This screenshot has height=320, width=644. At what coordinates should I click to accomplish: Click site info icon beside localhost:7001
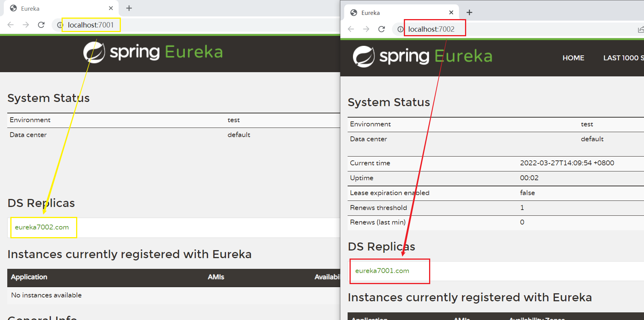60,25
